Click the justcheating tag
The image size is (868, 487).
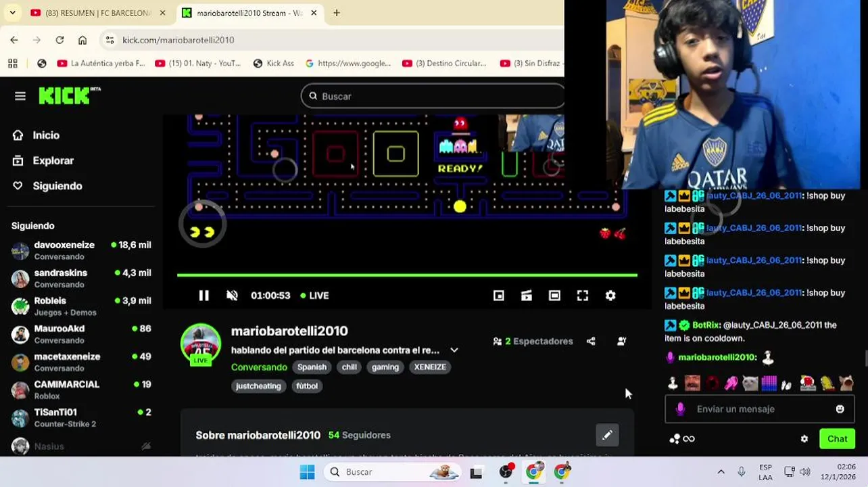[258, 386]
